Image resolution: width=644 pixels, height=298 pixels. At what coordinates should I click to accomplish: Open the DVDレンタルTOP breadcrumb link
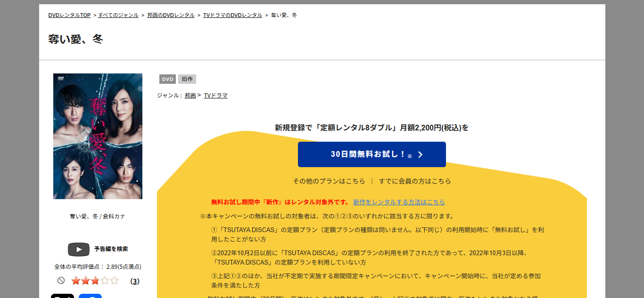click(69, 15)
